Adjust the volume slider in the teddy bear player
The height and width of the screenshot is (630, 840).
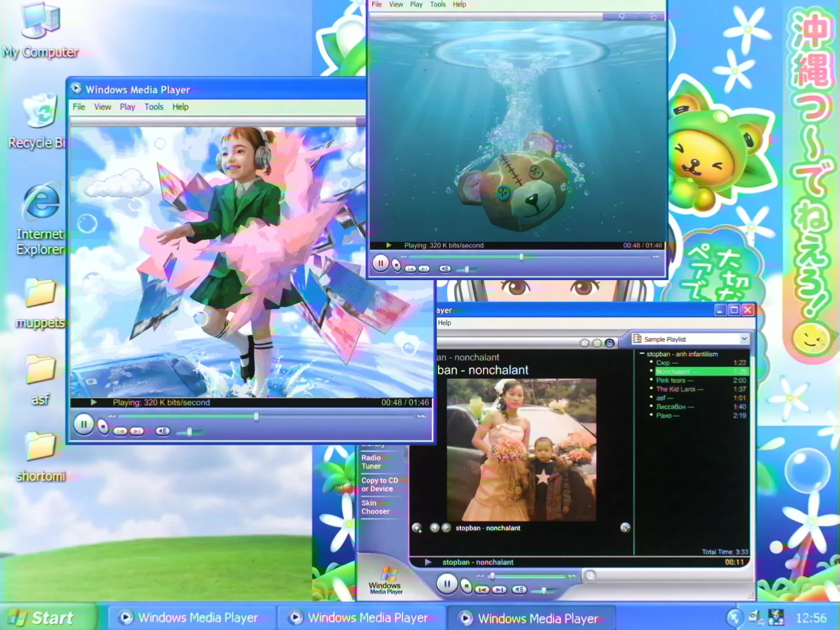(x=467, y=269)
